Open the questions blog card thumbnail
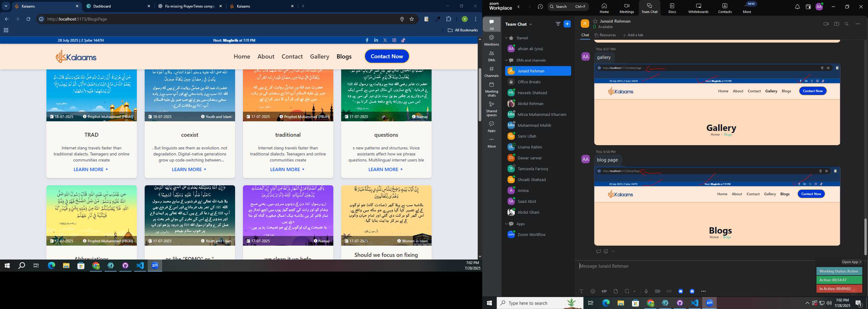The width and height of the screenshot is (868, 309). [x=386, y=95]
